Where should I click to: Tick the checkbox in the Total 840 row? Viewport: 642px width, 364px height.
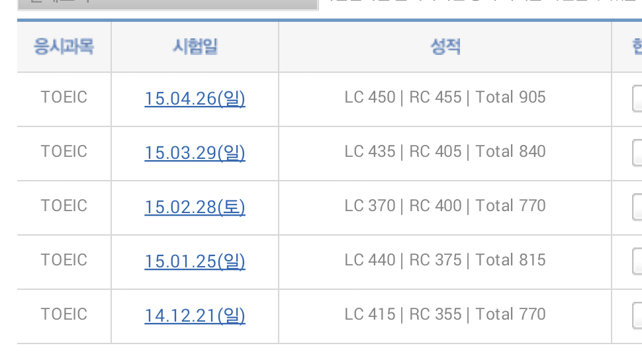click(x=637, y=153)
